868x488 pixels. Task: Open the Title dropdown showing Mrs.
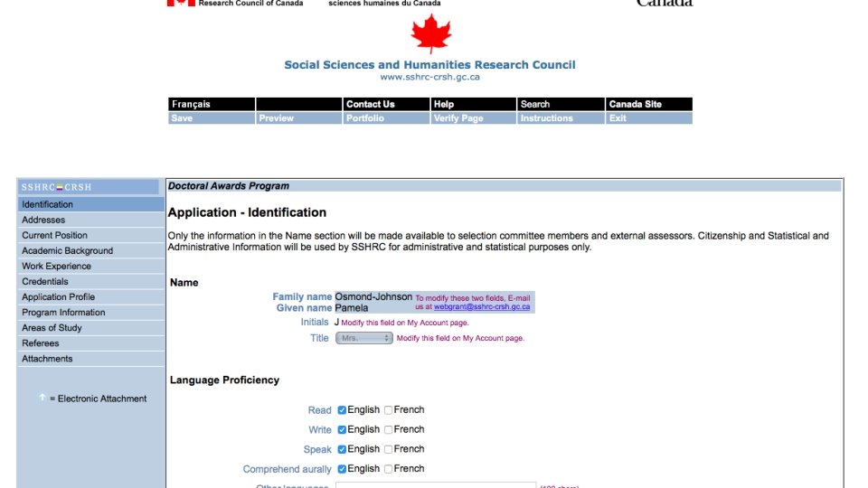[x=364, y=338]
